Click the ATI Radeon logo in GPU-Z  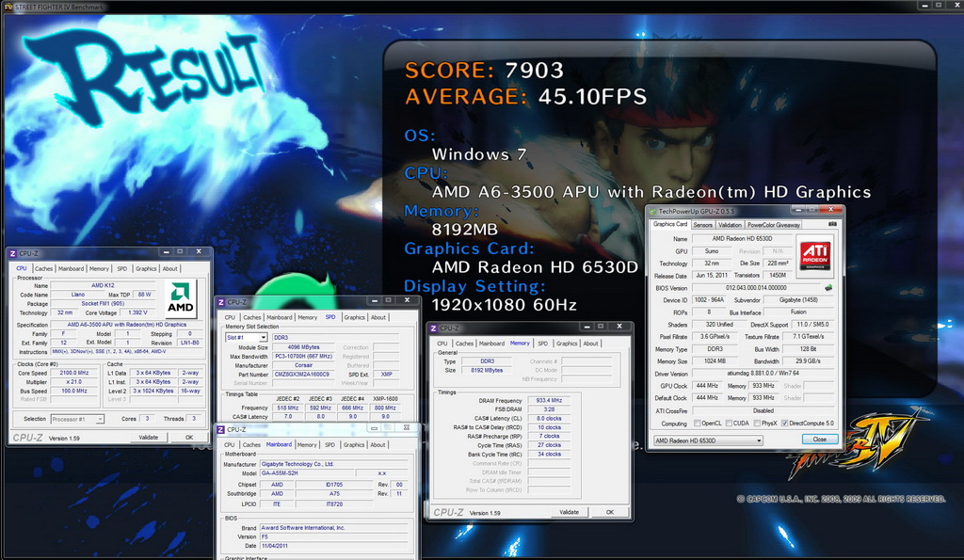tap(815, 256)
